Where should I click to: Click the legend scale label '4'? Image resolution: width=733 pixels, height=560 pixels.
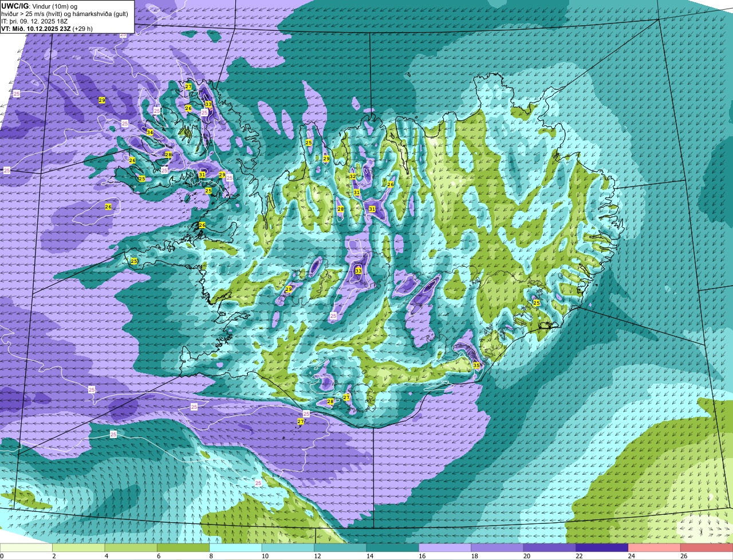[x=106, y=556]
